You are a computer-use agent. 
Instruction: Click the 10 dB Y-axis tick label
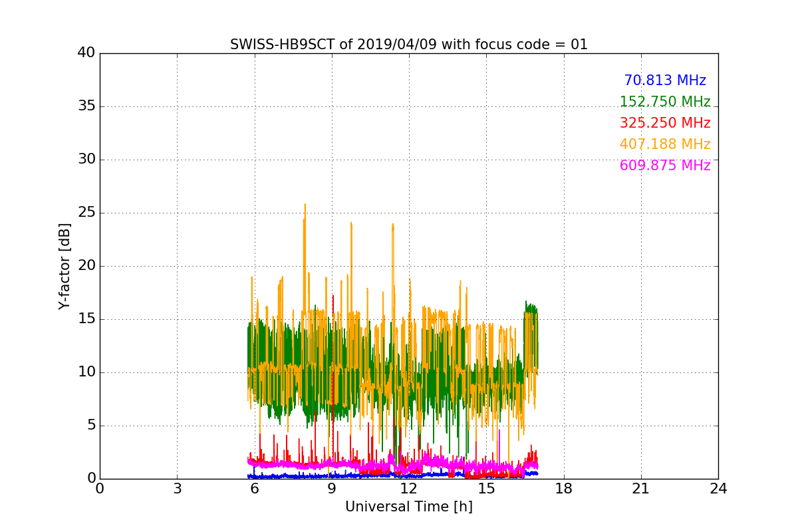(86, 372)
